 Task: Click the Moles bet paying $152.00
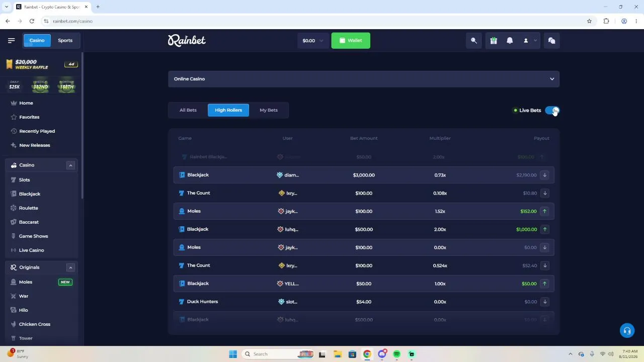pos(364,211)
